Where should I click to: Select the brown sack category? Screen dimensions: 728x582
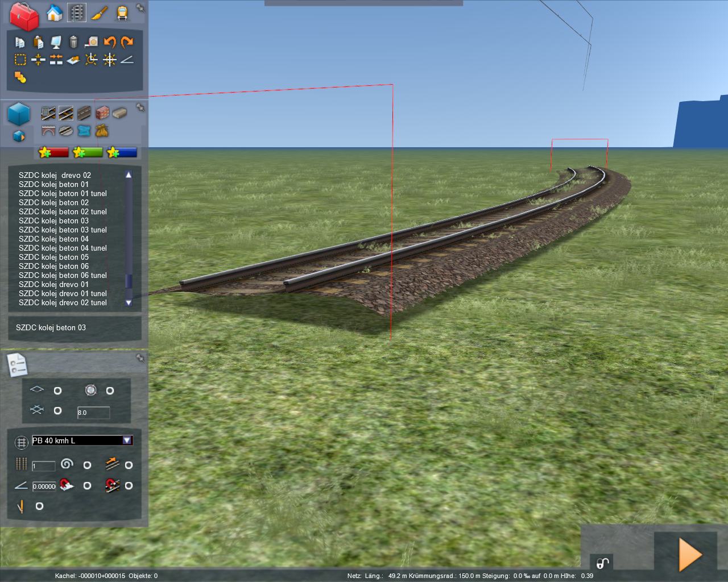pos(102,131)
